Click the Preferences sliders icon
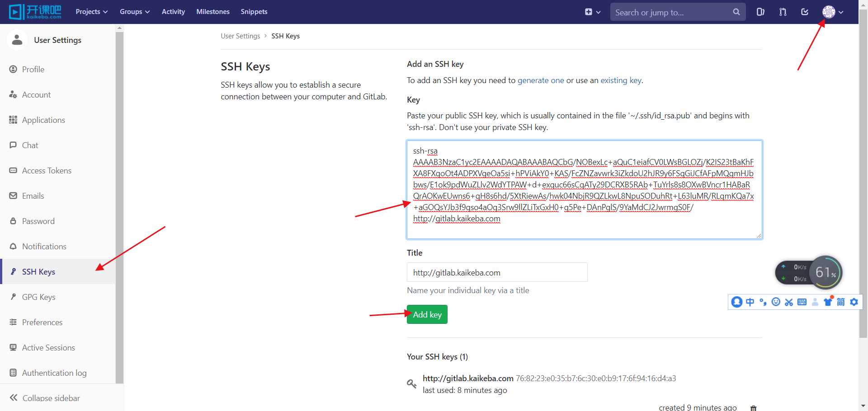The image size is (868, 411). (x=13, y=322)
